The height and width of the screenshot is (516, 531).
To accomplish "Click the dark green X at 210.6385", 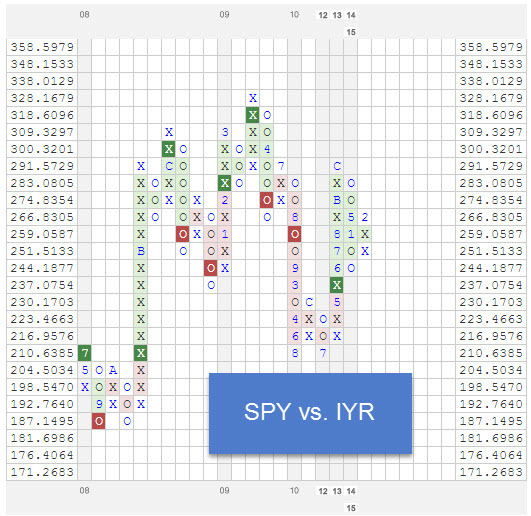I will point(141,353).
